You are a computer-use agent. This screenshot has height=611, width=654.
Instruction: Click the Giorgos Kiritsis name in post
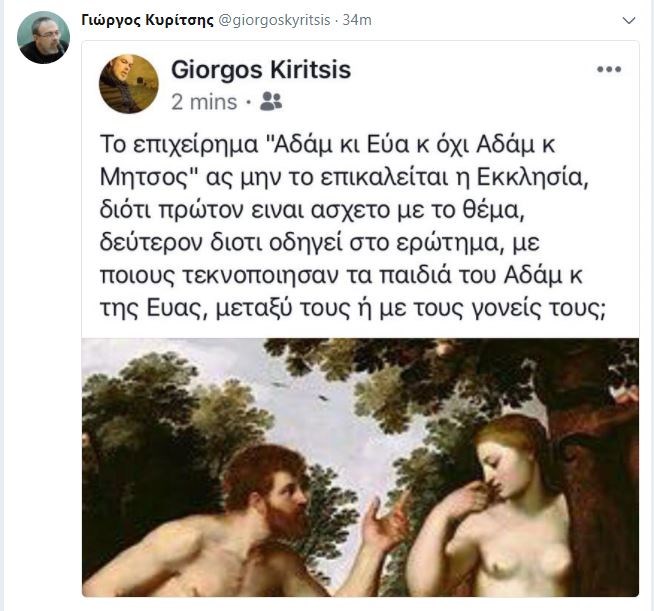click(x=261, y=70)
